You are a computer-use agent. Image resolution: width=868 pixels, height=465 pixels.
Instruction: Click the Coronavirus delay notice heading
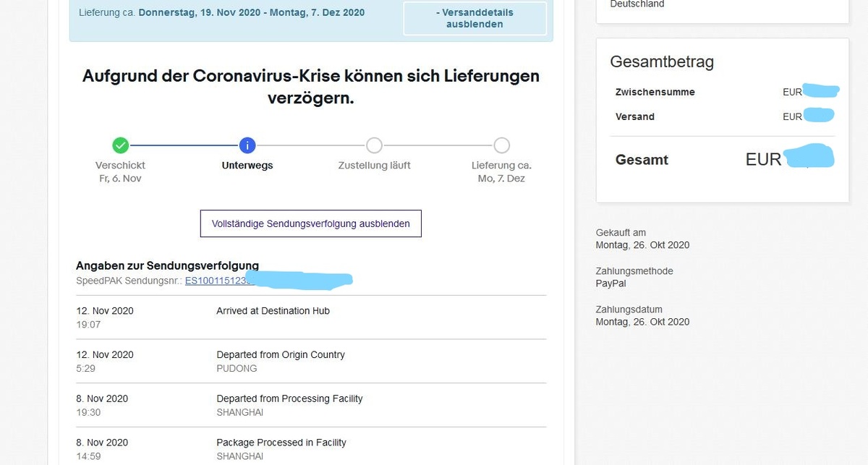[311, 86]
